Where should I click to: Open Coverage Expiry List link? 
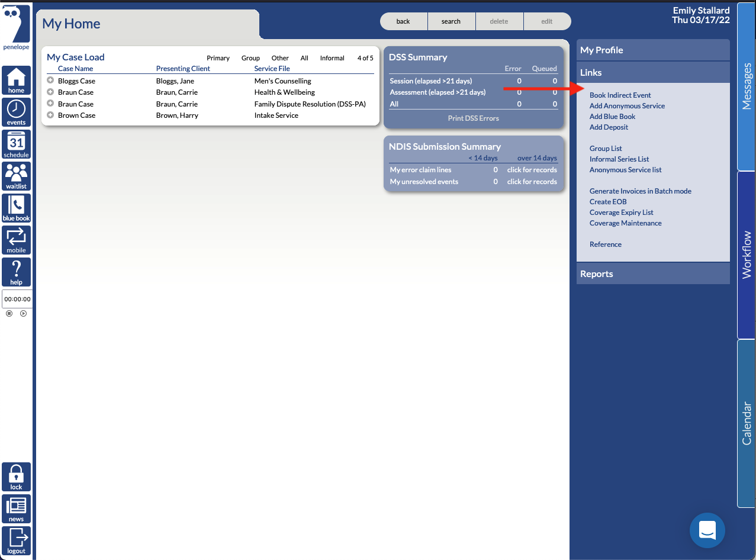(x=621, y=212)
